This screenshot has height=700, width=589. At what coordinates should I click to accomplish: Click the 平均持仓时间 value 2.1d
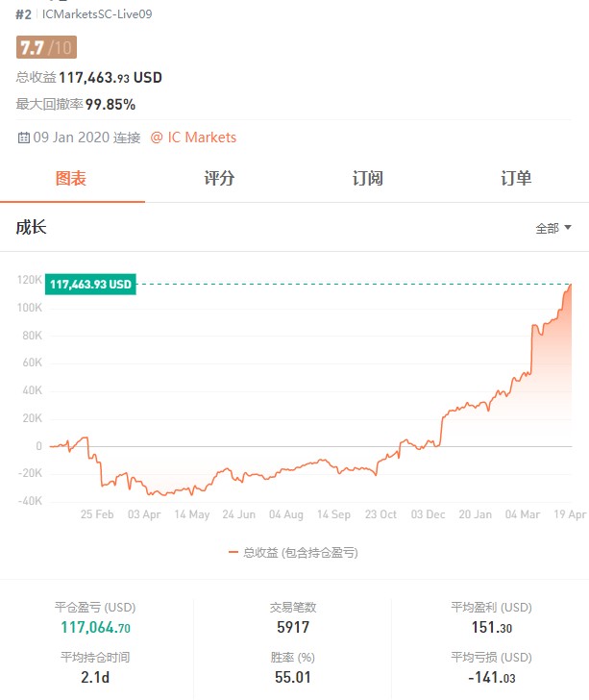click(x=95, y=678)
